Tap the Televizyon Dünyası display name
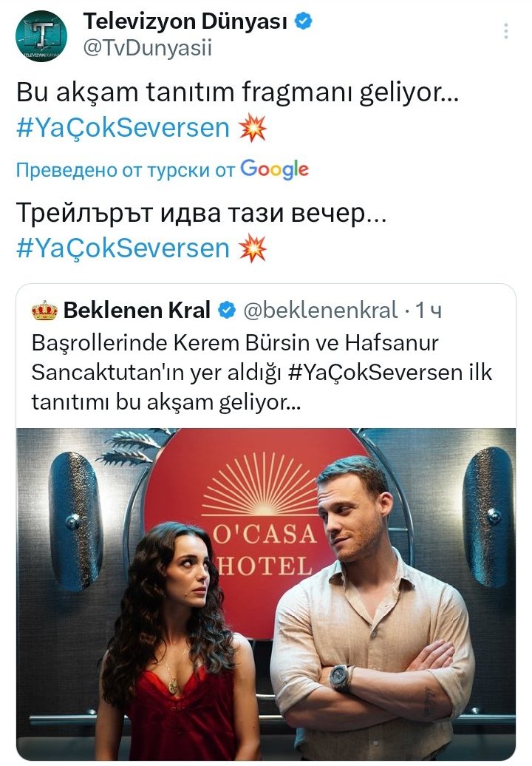The width and height of the screenshot is (532, 766). (185, 21)
